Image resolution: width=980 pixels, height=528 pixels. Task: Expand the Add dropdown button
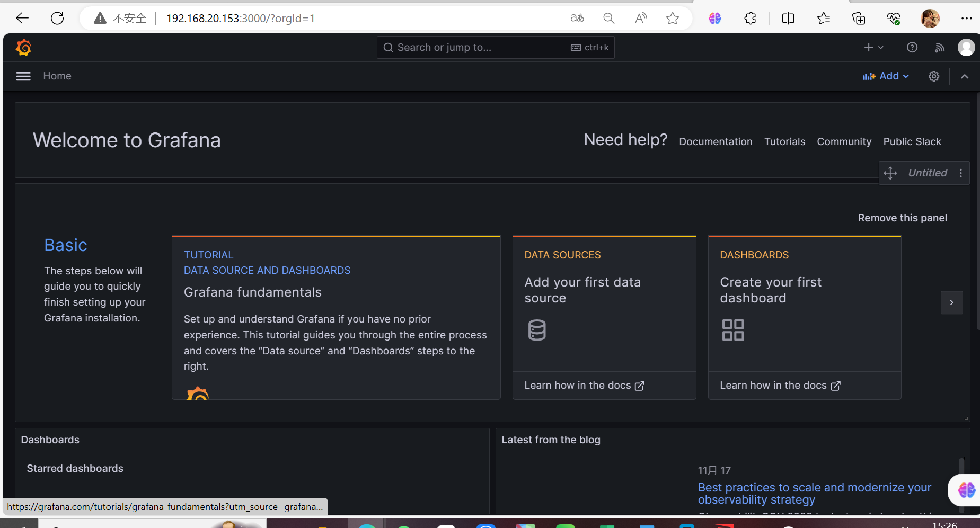pos(886,76)
